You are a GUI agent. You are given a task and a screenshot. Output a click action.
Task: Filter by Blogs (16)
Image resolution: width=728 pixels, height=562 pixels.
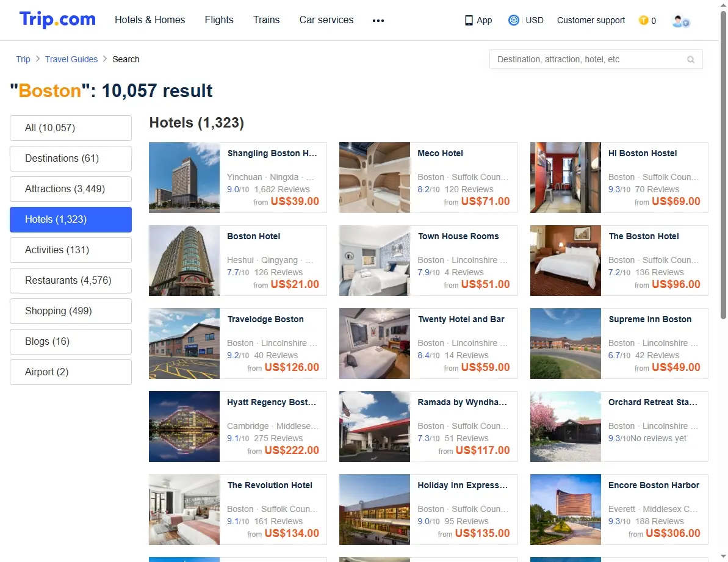[x=71, y=342]
